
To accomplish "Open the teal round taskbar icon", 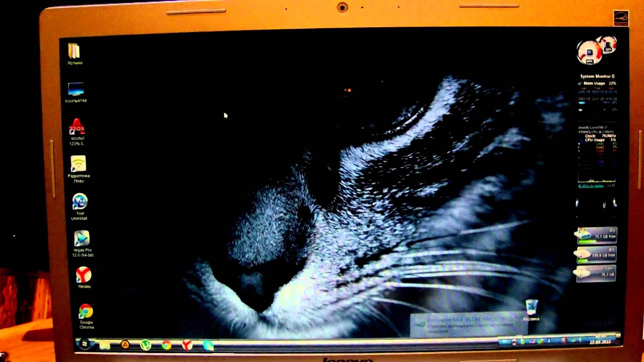I will (208, 345).
